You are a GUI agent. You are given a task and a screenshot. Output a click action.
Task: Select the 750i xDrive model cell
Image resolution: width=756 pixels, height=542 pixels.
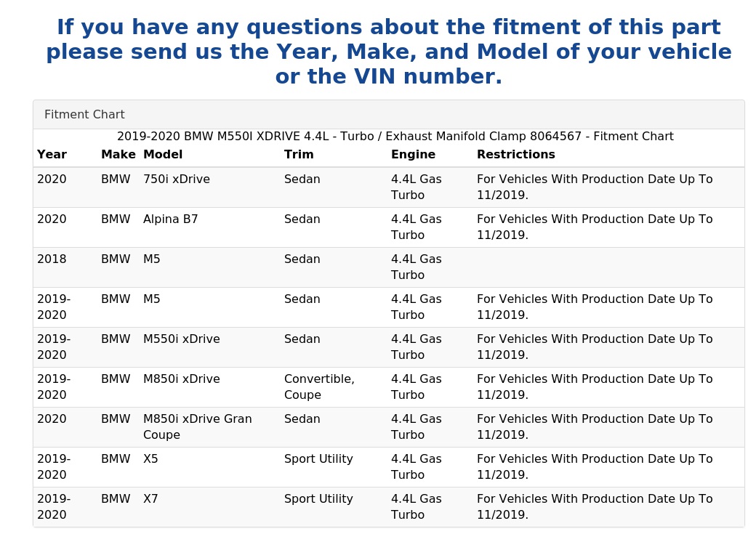point(177,179)
